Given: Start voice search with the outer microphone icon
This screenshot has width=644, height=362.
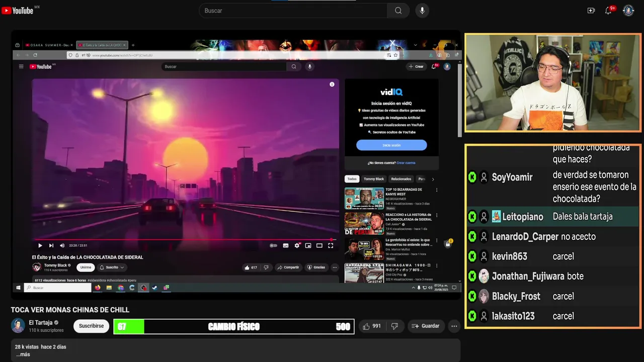Looking at the screenshot, I should click(x=422, y=11).
